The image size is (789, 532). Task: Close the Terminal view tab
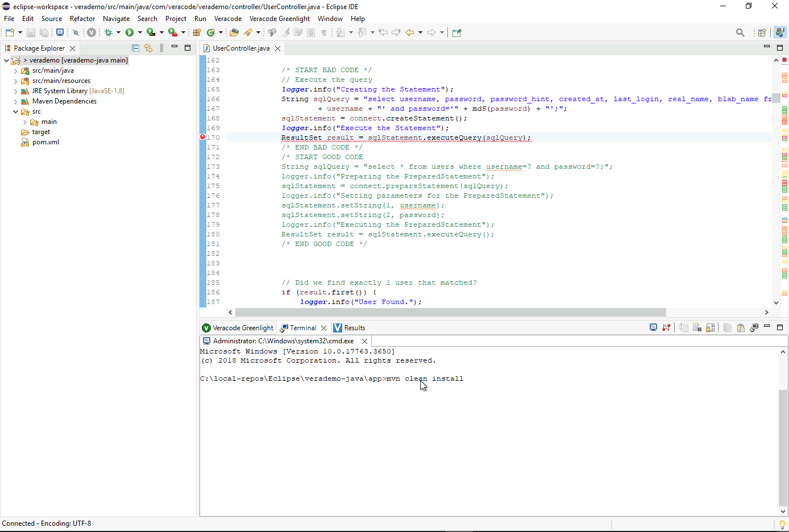[323, 328]
